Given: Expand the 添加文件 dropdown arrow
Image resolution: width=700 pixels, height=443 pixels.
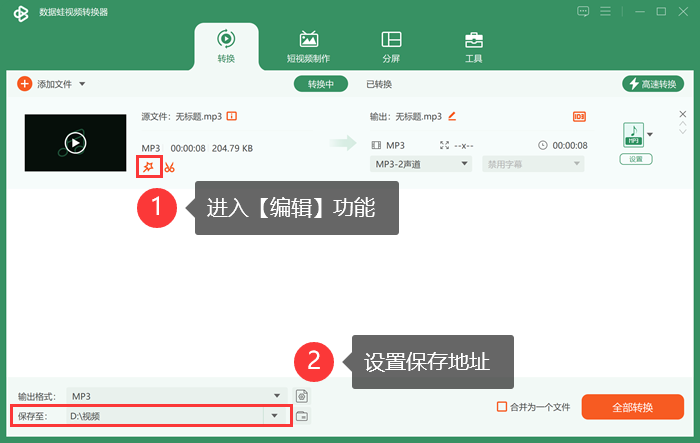Looking at the screenshot, I should [82, 84].
